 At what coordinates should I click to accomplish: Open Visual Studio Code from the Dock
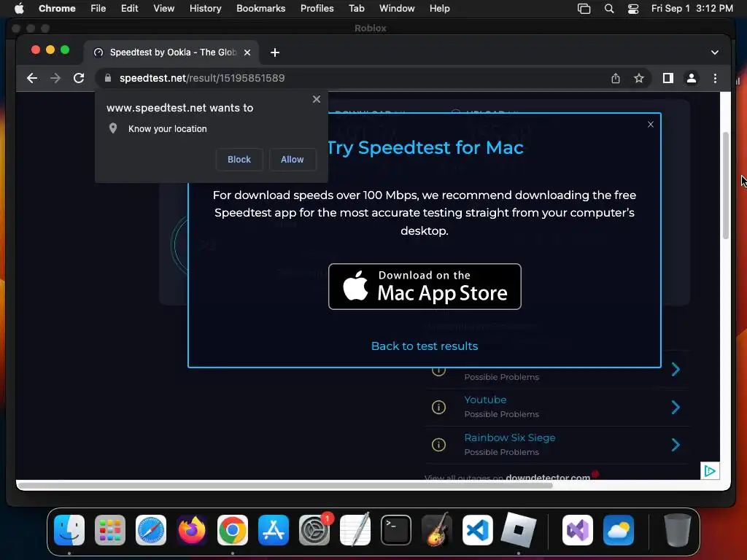[x=478, y=530]
